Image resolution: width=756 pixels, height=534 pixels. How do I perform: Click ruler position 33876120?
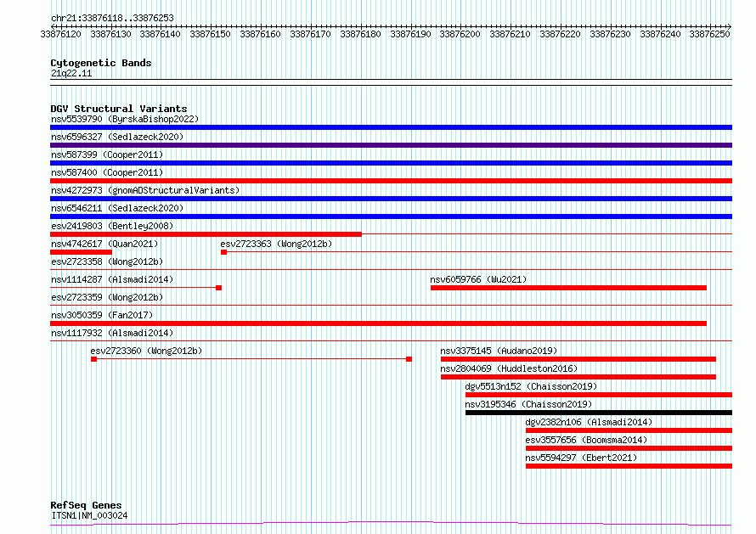click(61, 34)
